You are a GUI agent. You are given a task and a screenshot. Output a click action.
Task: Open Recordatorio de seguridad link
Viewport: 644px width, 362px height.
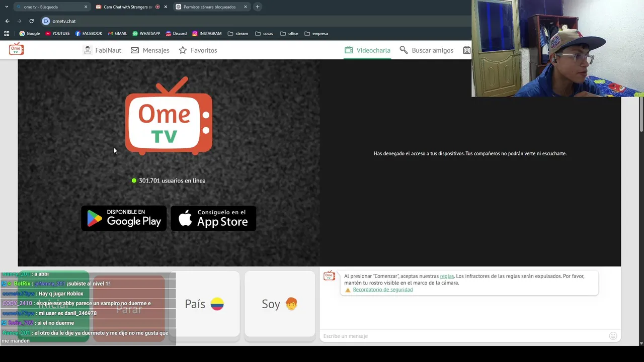coord(383,290)
